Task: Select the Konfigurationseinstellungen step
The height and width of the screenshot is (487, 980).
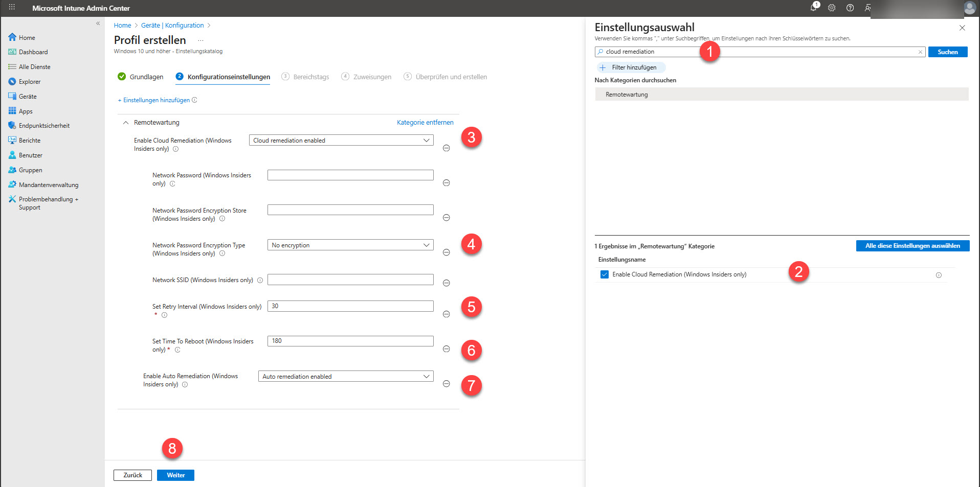Action: [223, 77]
